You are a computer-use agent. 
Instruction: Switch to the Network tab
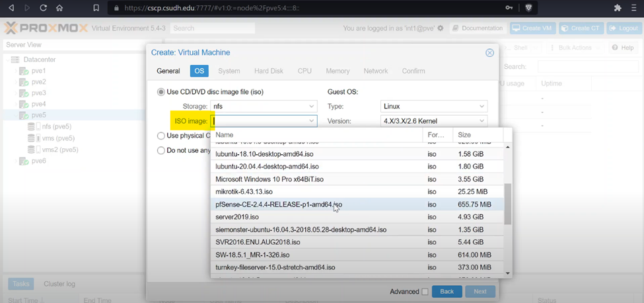[x=375, y=71]
